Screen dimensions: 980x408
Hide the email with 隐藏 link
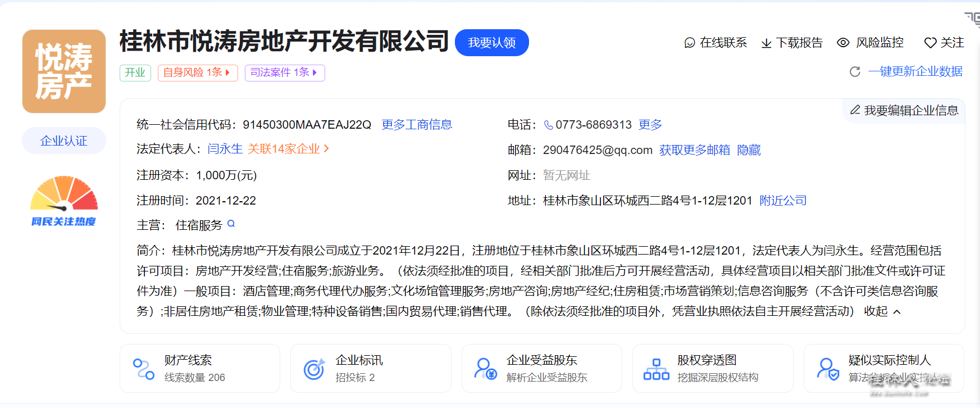(749, 150)
